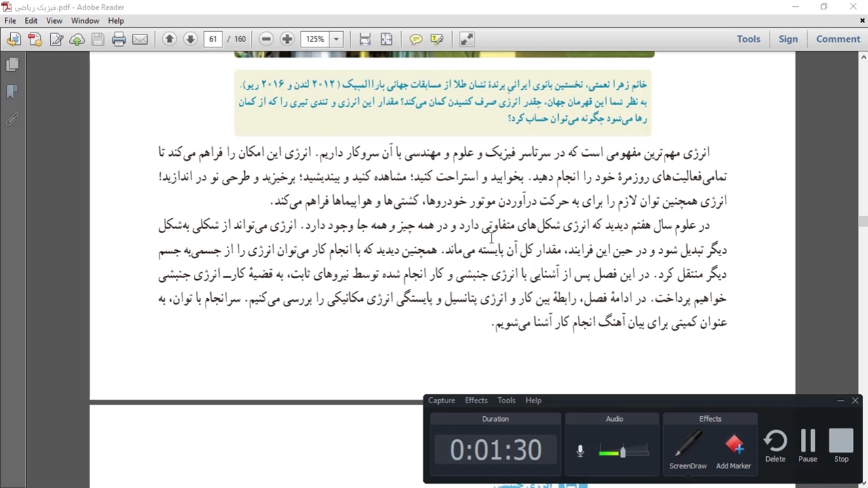Open the recorder's Capture menu
This screenshot has height=488, width=868.
tap(441, 401)
